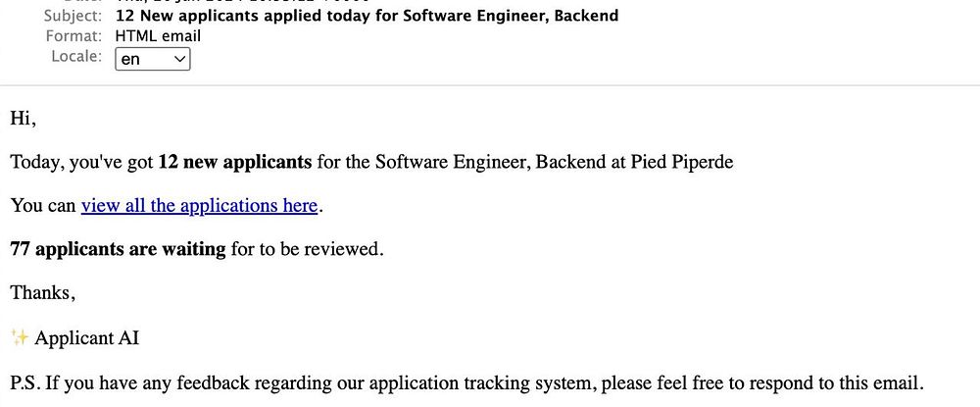Open the Locale dropdown showing en
Viewport: 980px width, 407px height.
point(152,59)
